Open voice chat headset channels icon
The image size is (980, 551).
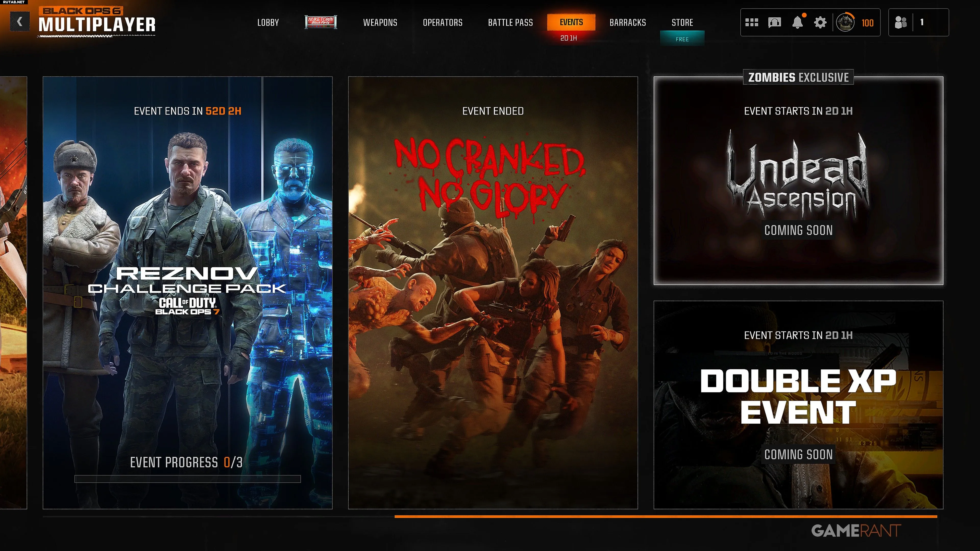(775, 22)
